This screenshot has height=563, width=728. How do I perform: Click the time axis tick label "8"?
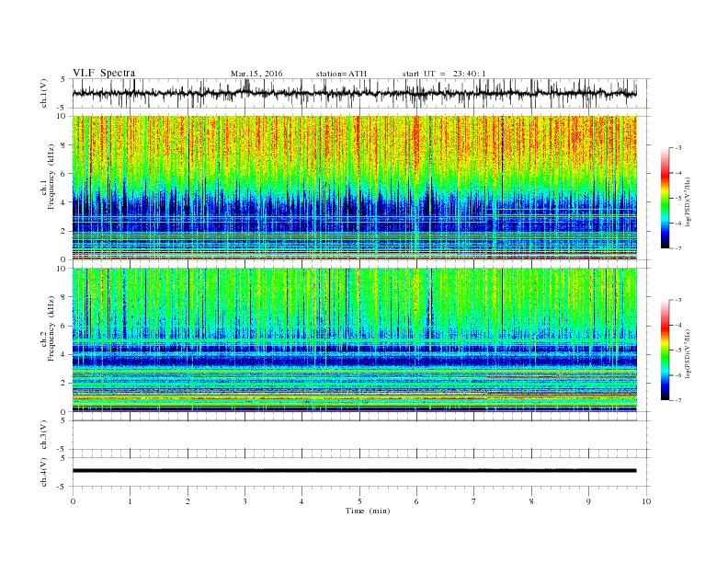pyautogui.click(x=531, y=501)
